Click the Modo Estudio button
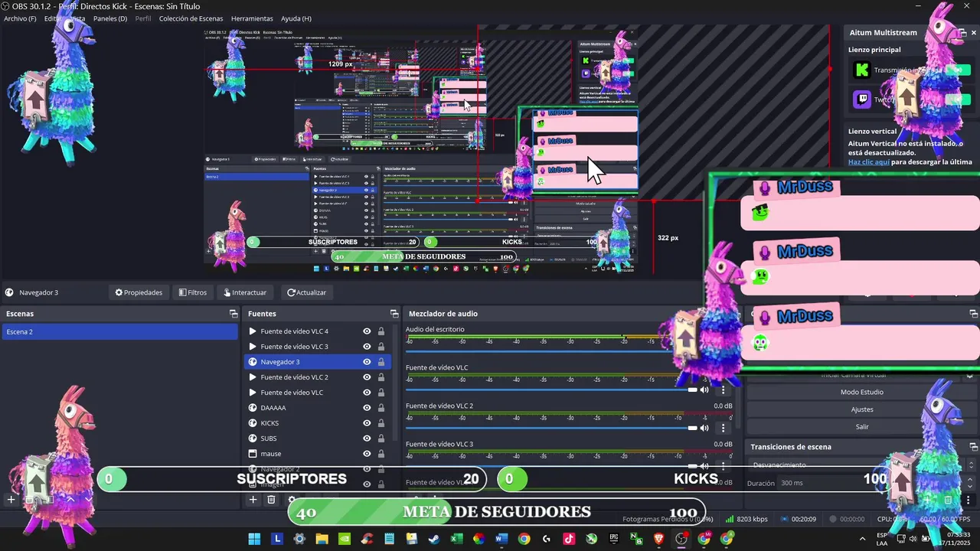980x551 pixels. (862, 392)
